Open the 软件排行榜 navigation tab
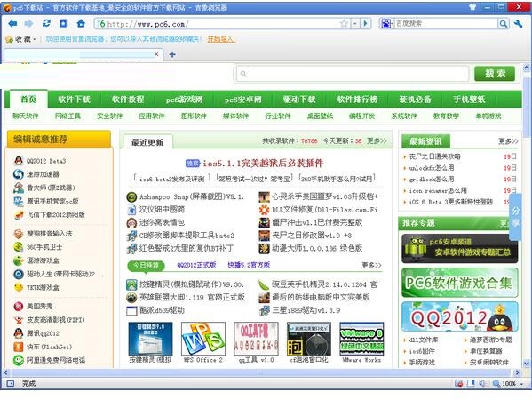The width and height of the screenshot is (532, 400). click(x=357, y=100)
